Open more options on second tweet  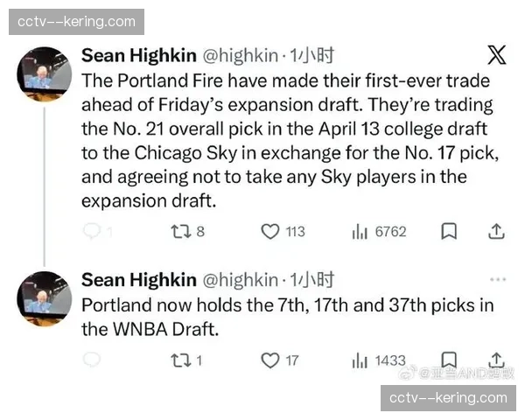[x=497, y=280]
